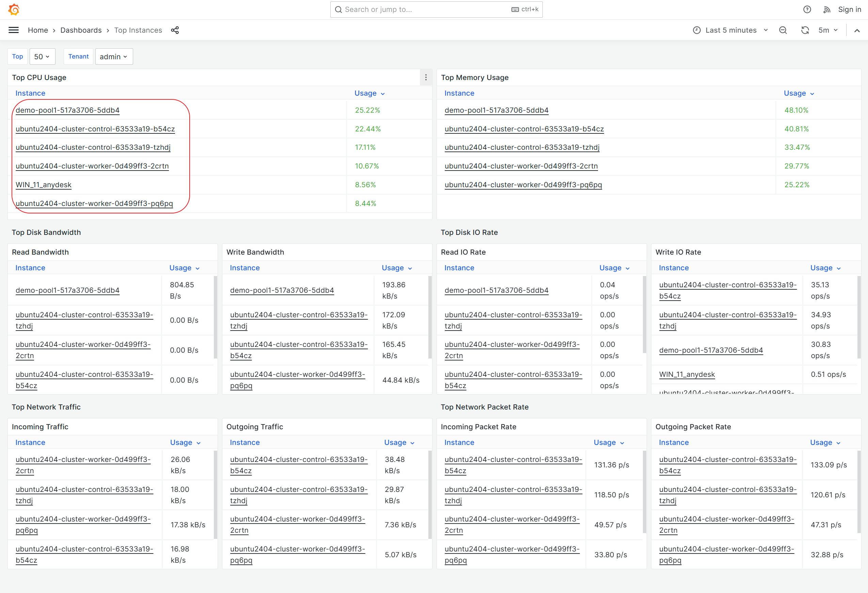Open the news feed RSS icon

826,10
